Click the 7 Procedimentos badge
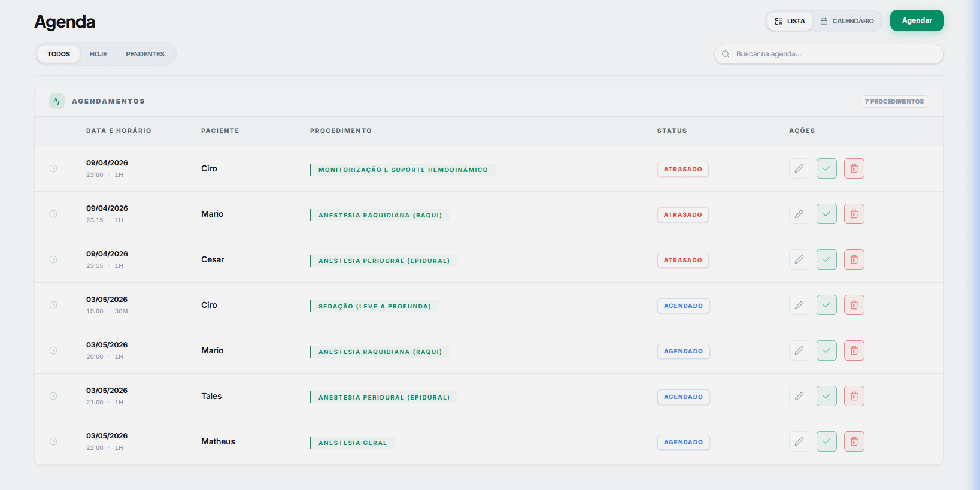 click(x=894, y=101)
